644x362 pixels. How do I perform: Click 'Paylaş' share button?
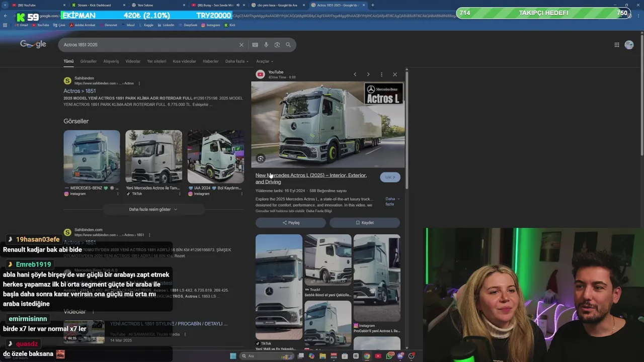click(291, 223)
